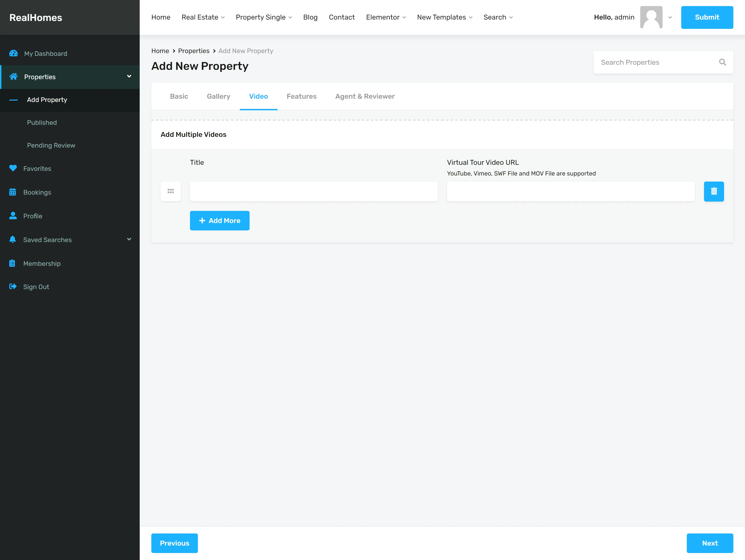Screen dimensions: 745x560
Task: Select Add Property in the sidebar
Action: [x=47, y=100]
